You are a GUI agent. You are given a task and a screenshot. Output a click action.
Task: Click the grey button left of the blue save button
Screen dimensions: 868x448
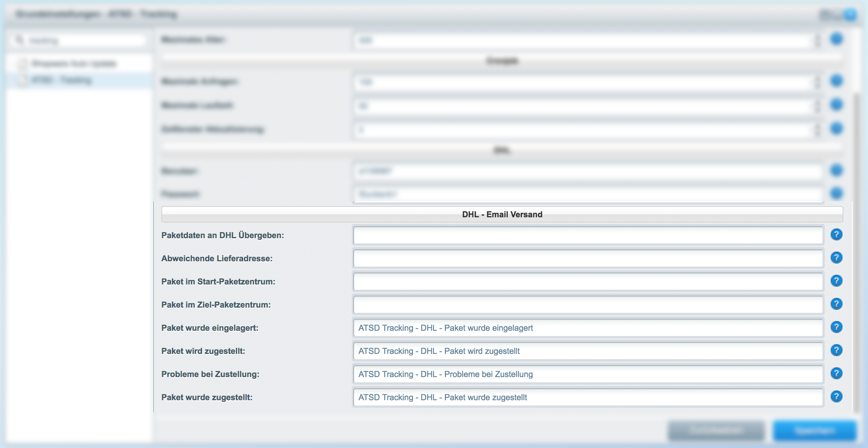click(x=716, y=430)
